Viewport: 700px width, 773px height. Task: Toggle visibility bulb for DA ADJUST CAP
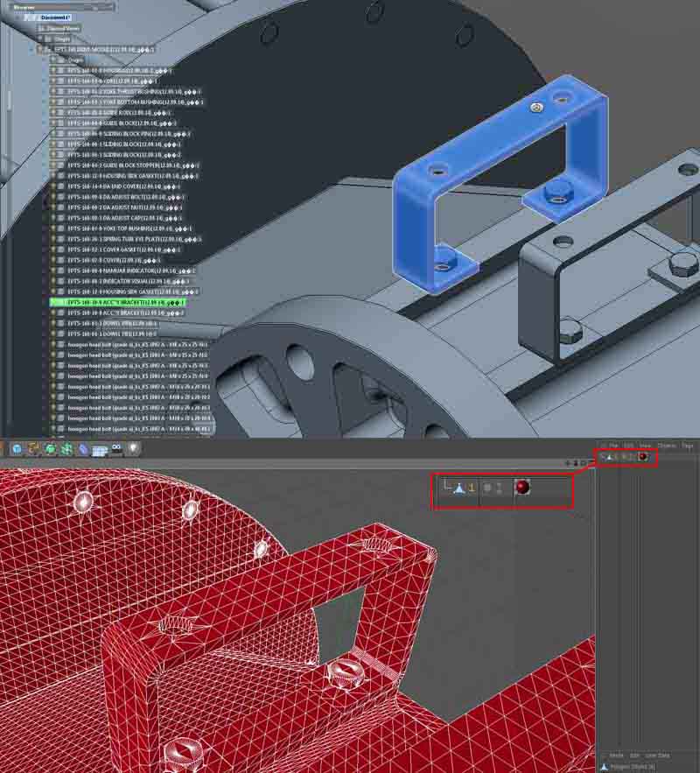click(x=53, y=218)
